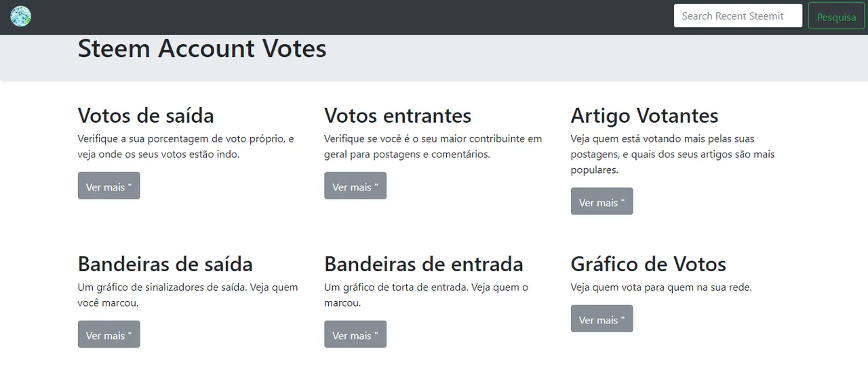Select the Bandeiras de entrada heading
Image resolution: width=868 pixels, height=375 pixels.
[x=424, y=264]
